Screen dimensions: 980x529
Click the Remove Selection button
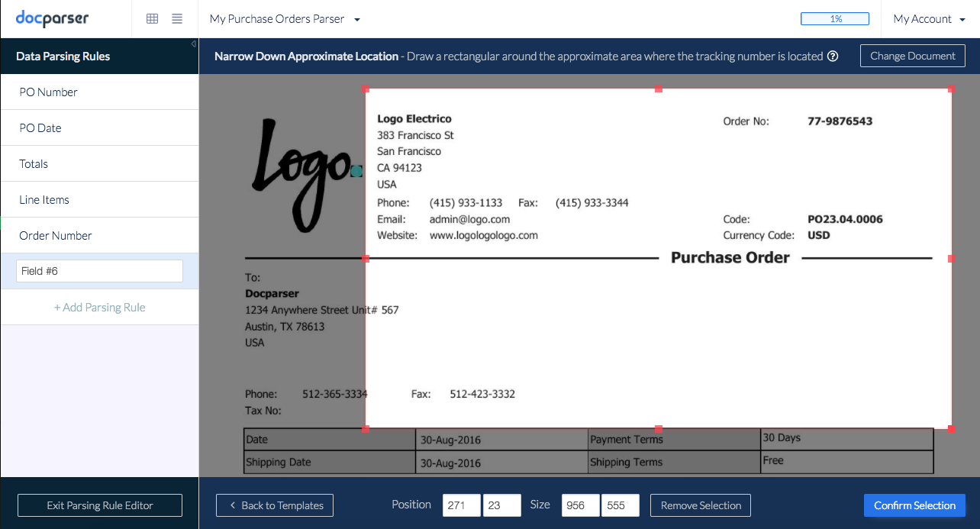pyautogui.click(x=701, y=505)
